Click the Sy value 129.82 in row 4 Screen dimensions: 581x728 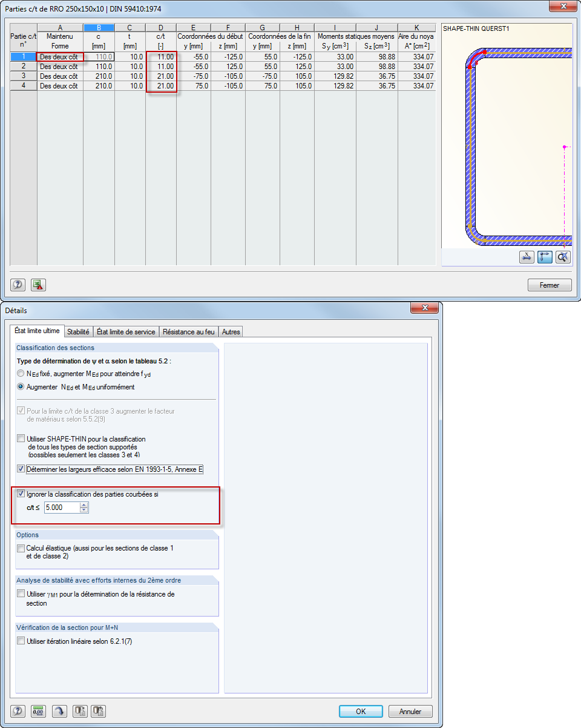[x=335, y=86]
